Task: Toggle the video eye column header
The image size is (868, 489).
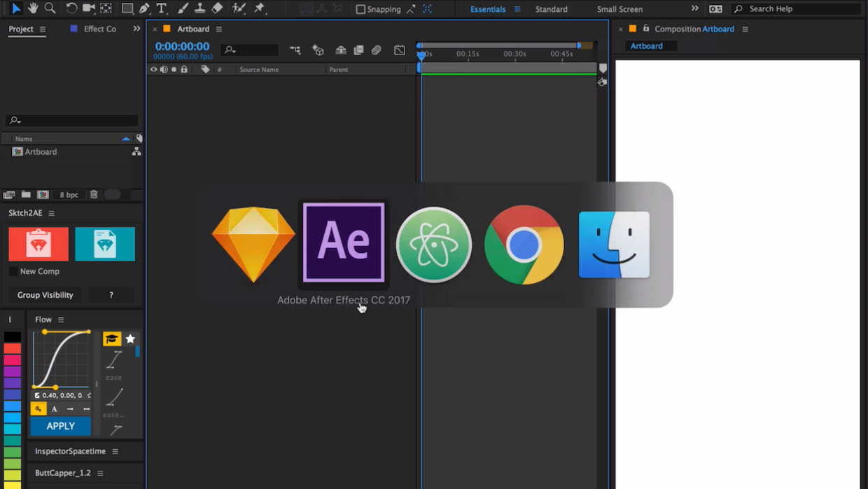Action: [x=154, y=69]
